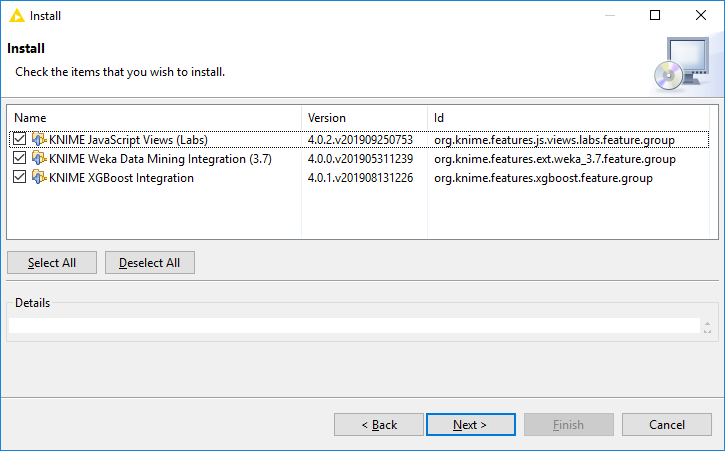The height and width of the screenshot is (451, 725).
Task: Click the Details scroll up arrow
Action: (707, 323)
